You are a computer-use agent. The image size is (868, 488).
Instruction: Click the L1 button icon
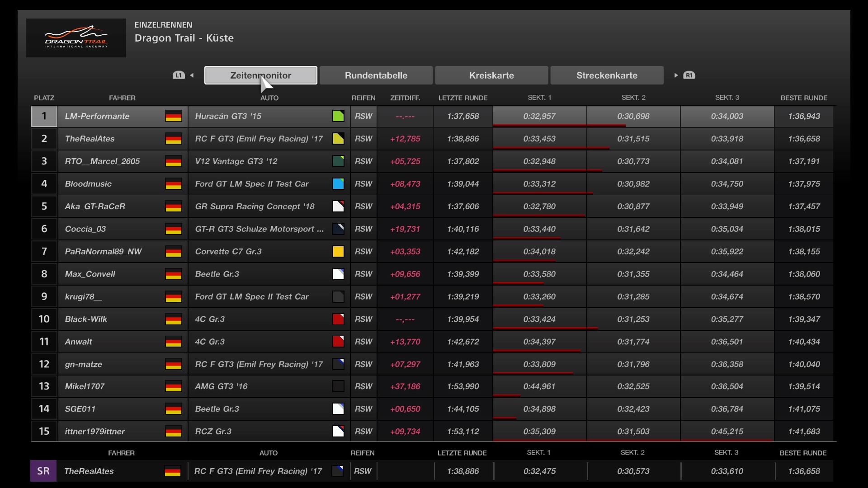[179, 75]
